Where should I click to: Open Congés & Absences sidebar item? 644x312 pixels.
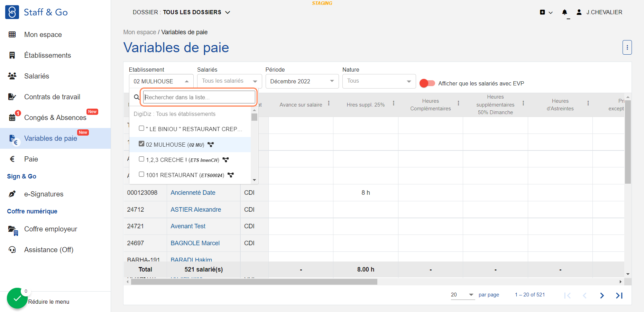point(55,118)
